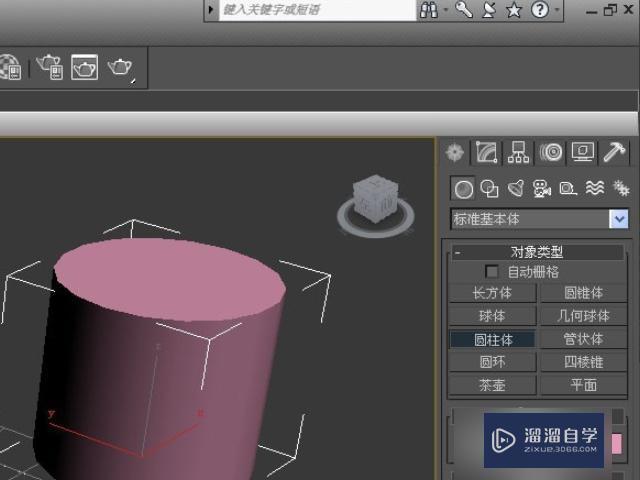640x480 pixels.
Task: Expand the help dropdown arrow
Action: tap(557, 9)
